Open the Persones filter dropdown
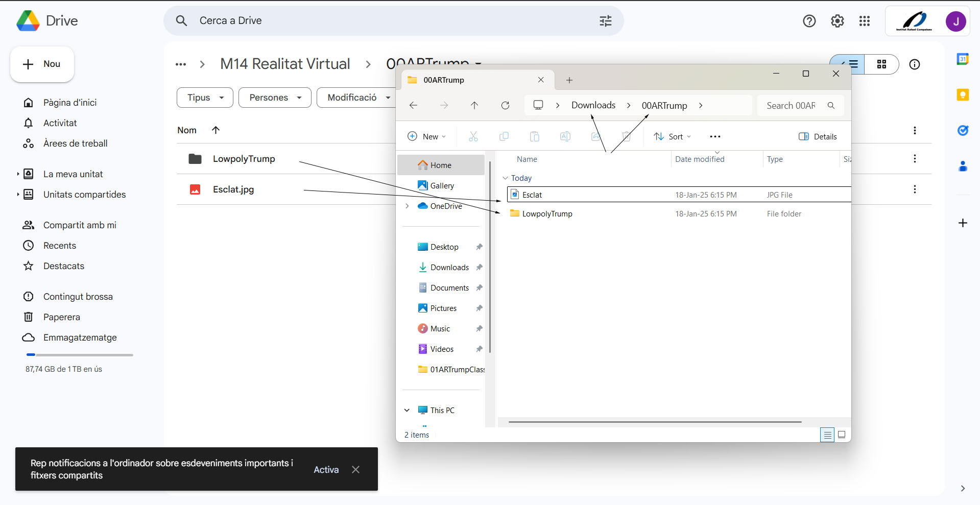 click(275, 98)
